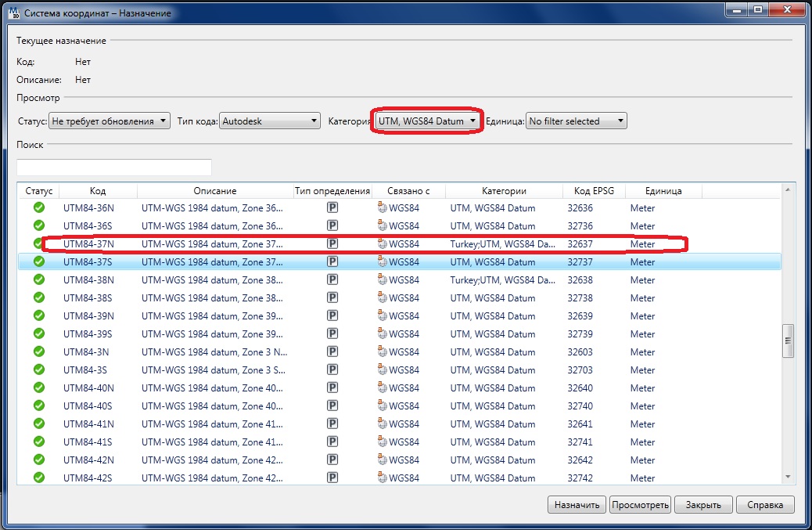Image resolution: width=812 pixels, height=530 pixels.
Task: Sort by the Код EPSG column header
Action: 593,191
